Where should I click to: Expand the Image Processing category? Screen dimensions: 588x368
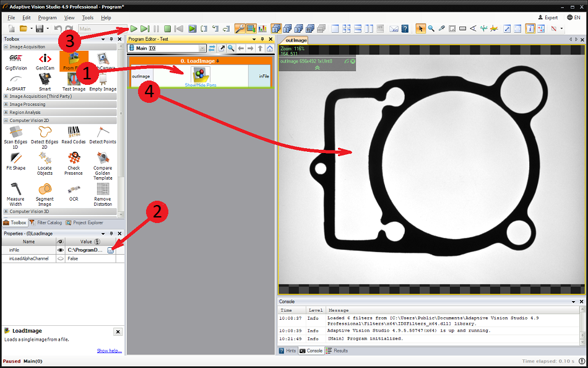pos(27,104)
